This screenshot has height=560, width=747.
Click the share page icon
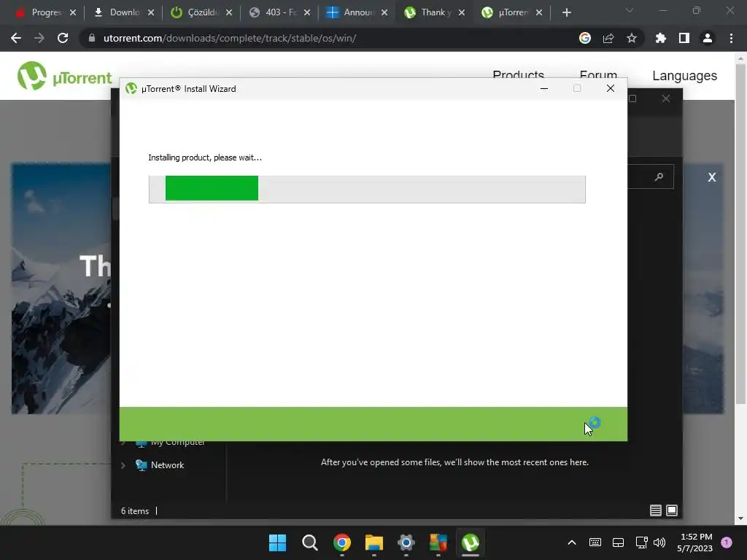(608, 38)
